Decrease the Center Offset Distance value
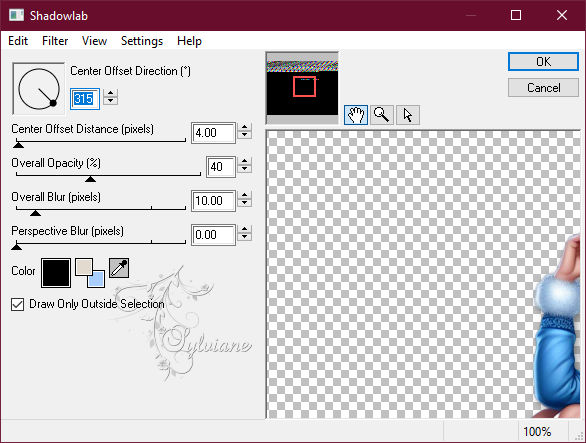Viewport: 586px width, 443px height. [x=244, y=135]
